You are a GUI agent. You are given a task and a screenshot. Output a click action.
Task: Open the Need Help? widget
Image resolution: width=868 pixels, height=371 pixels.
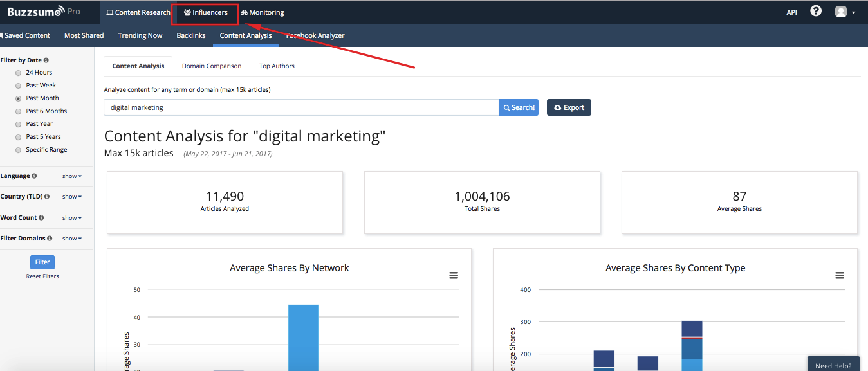click(833, 365)
